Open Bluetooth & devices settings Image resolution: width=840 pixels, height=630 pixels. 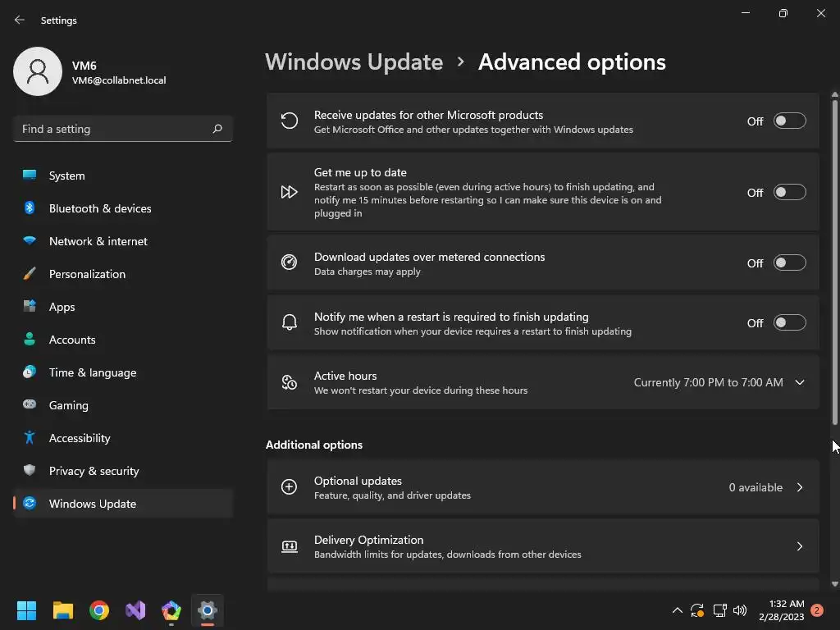click(x=123, y=208)
